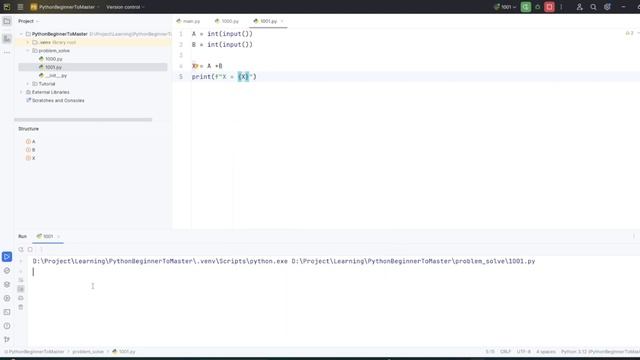Close the 1001 Run panel tab

click(58, 237)
